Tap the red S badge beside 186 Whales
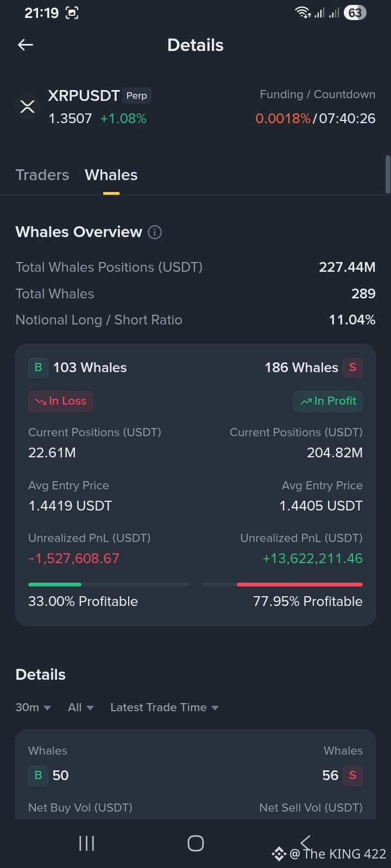Image resolution: width=391 pixels, height=868 pixels. (352, 368)
